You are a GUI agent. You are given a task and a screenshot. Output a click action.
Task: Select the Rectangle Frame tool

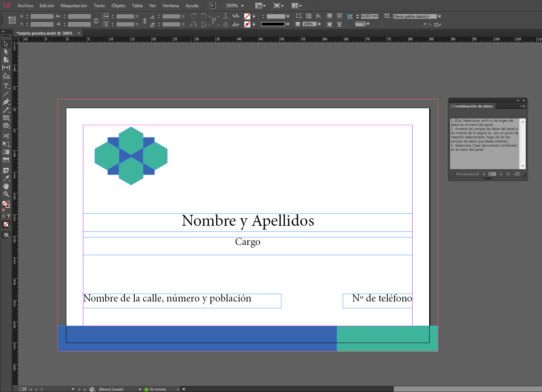(6, 118)
